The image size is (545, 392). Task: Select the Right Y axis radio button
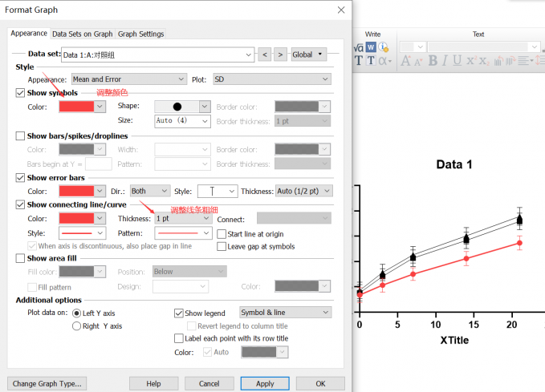(x=77, y=326)
